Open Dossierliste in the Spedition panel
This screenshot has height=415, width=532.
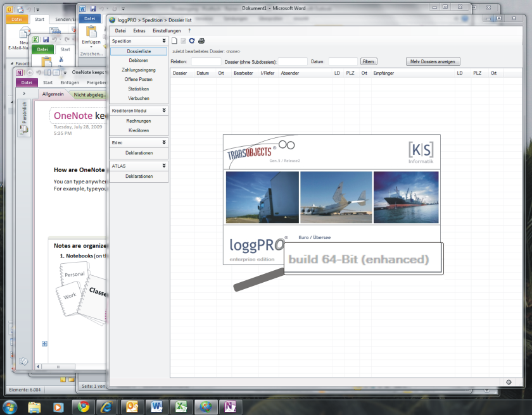click(139, 51)
